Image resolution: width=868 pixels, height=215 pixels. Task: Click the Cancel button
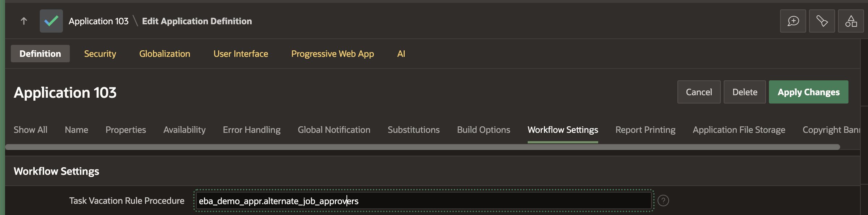tap(699, 92)
